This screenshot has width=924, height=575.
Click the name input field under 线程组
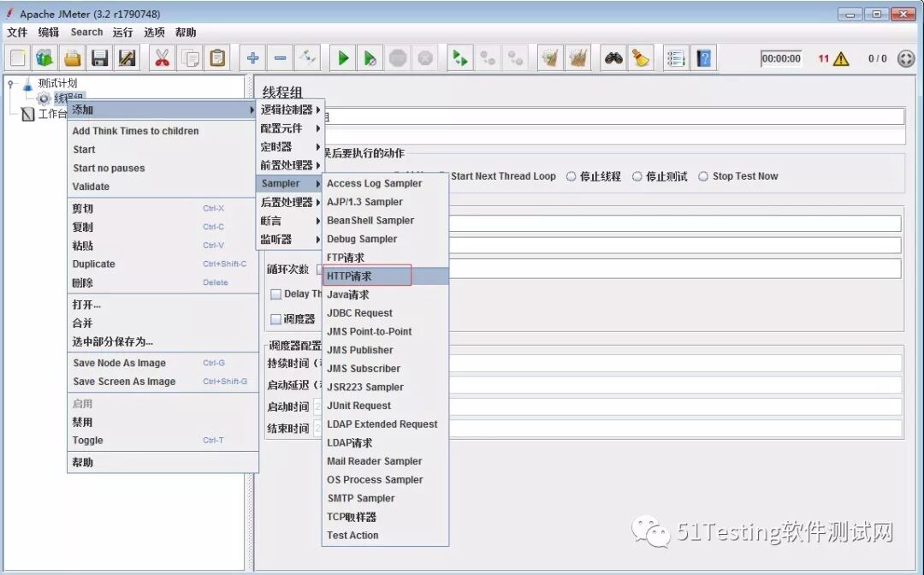613,116
